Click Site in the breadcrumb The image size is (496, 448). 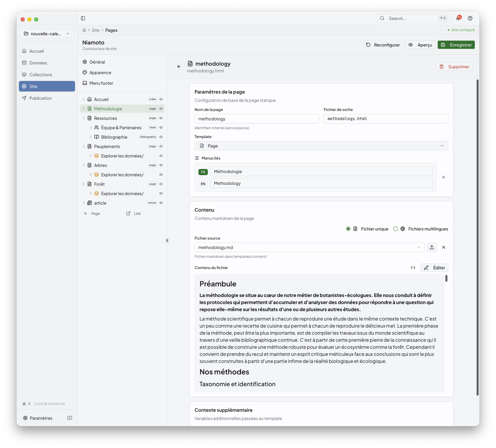[x=96, y=30]
